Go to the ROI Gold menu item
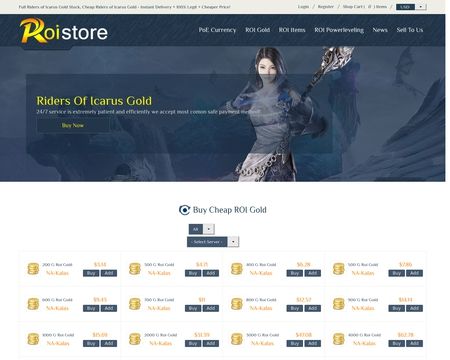The image size is (450, 360). click(257, 30)
